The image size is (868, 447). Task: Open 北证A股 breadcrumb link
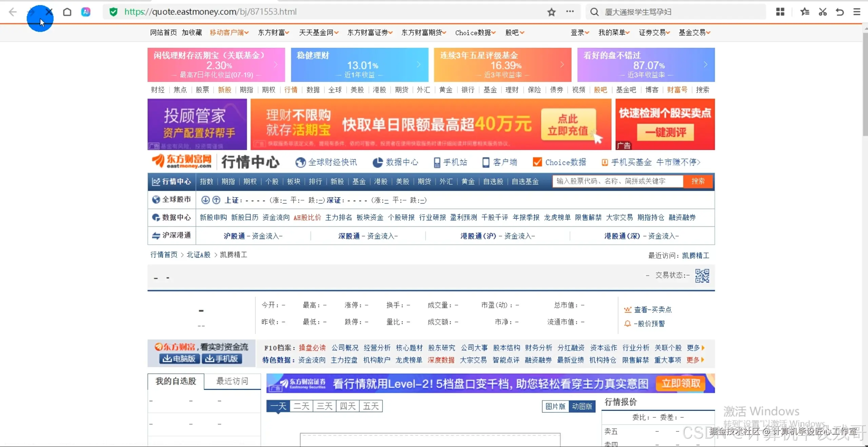coord(199,255)
